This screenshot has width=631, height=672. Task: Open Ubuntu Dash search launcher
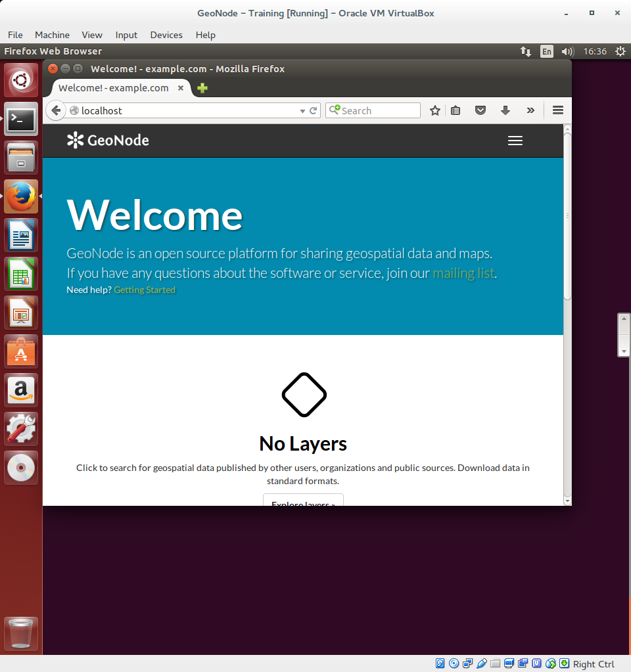[x=21, y=80]
